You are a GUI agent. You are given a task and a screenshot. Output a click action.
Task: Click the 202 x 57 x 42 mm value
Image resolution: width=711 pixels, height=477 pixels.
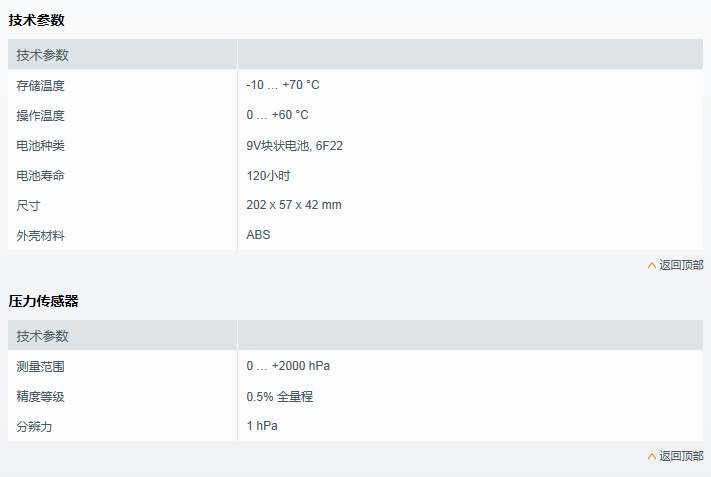pos(294,205)
